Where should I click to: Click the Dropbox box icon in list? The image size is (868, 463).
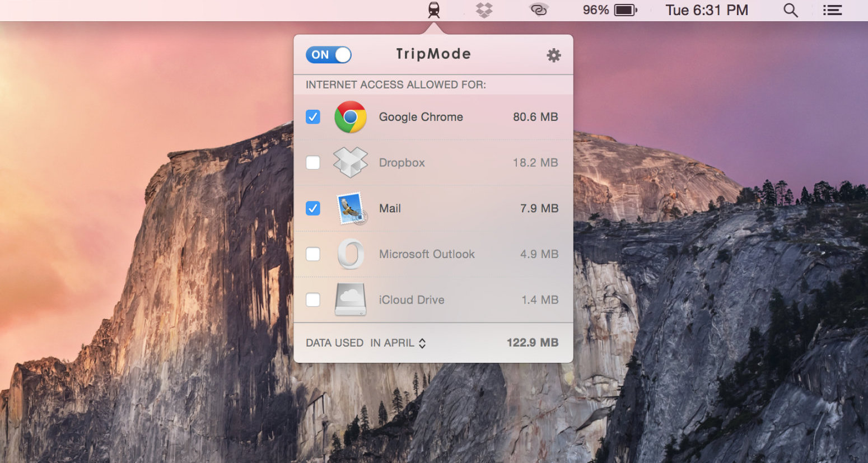point(351,162)
